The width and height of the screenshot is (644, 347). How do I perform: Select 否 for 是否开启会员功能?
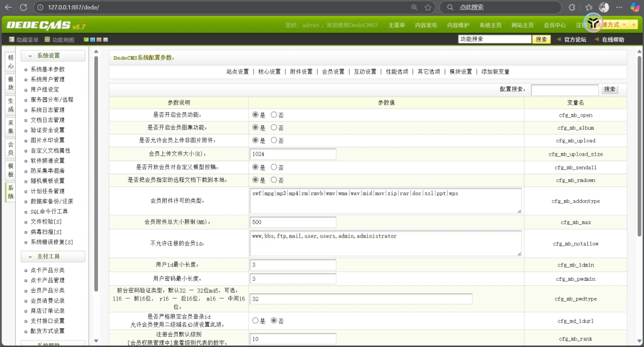(x=274, y=115)
